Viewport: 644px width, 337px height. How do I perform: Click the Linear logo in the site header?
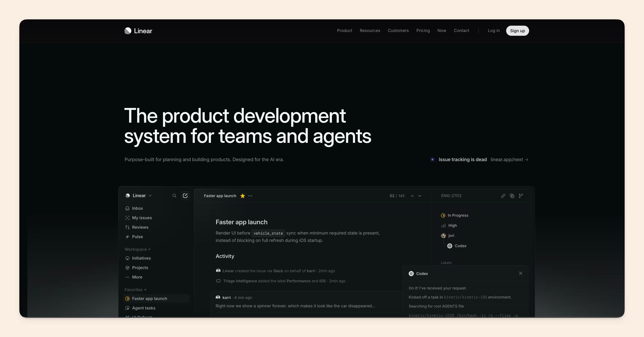click(x=138, y=31)
